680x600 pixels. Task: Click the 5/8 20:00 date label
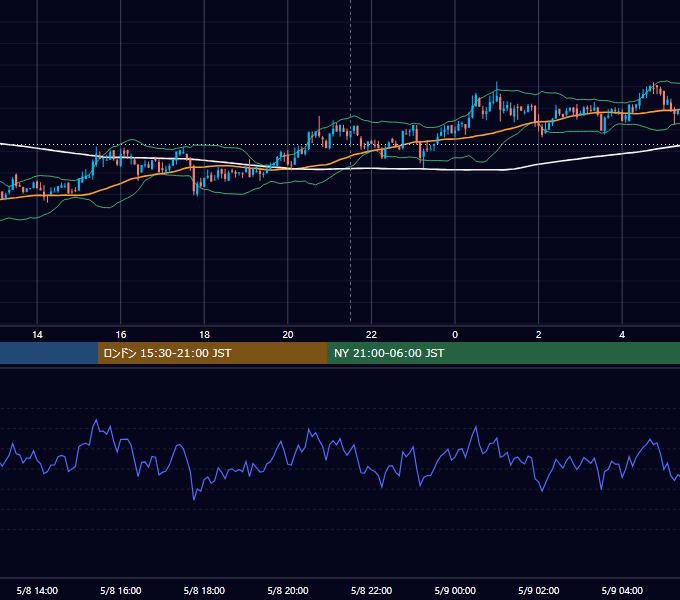coord(288,590)
